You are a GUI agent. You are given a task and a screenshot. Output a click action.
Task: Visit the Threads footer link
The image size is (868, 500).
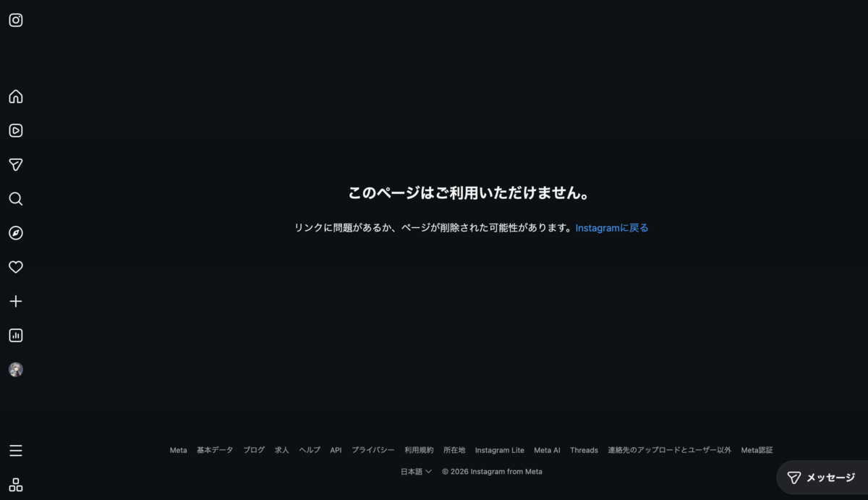[584, 450]
